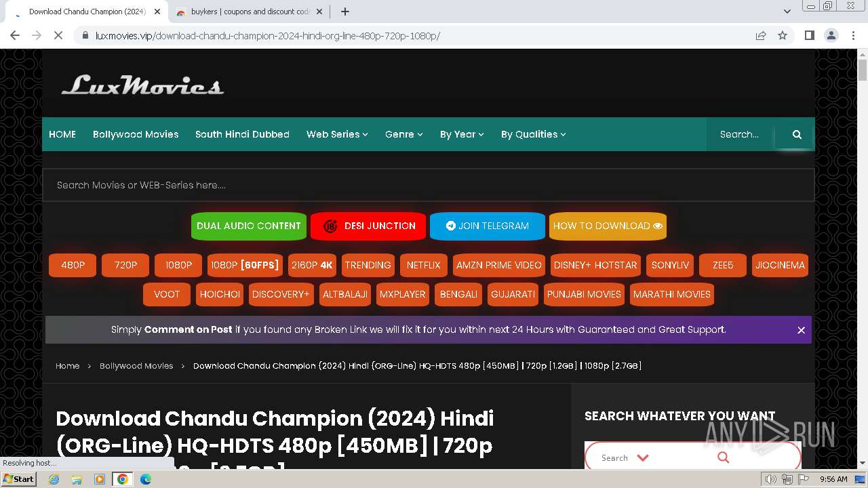Click the taskbar clock 9:56 AM
The height and width of the screenshot is (488, 868).
coord(833,479)
